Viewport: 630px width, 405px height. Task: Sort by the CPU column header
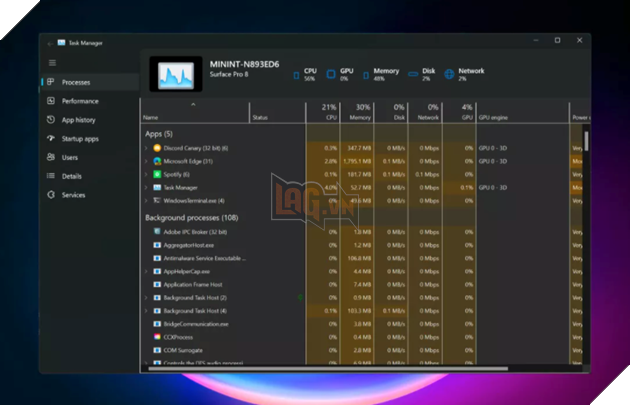[323, 112]
